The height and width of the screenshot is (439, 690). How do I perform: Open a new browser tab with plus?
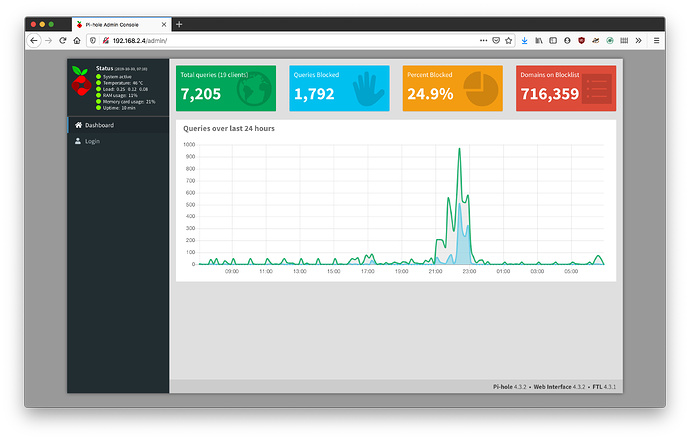[179, 23]
